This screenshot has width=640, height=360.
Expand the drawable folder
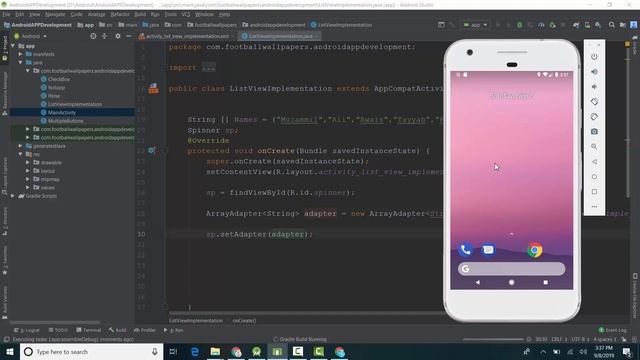click(x=28, y=162)
